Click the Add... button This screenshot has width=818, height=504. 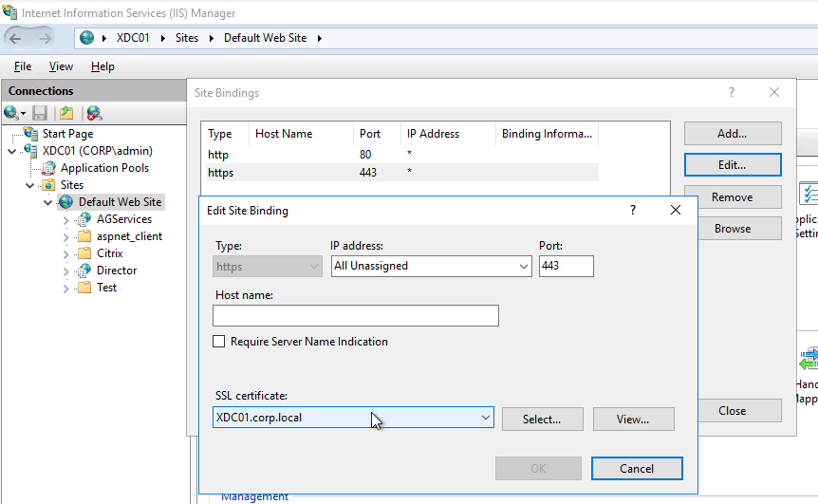coord(733,134)
